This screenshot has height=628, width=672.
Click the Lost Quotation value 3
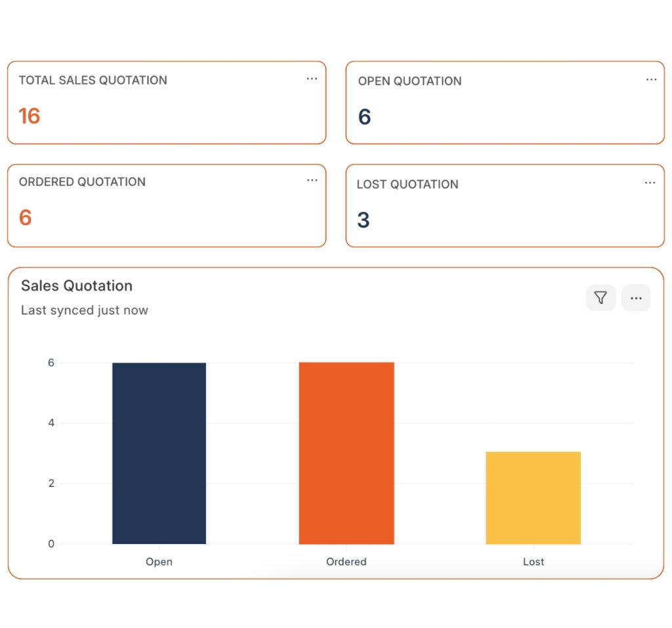363,220
